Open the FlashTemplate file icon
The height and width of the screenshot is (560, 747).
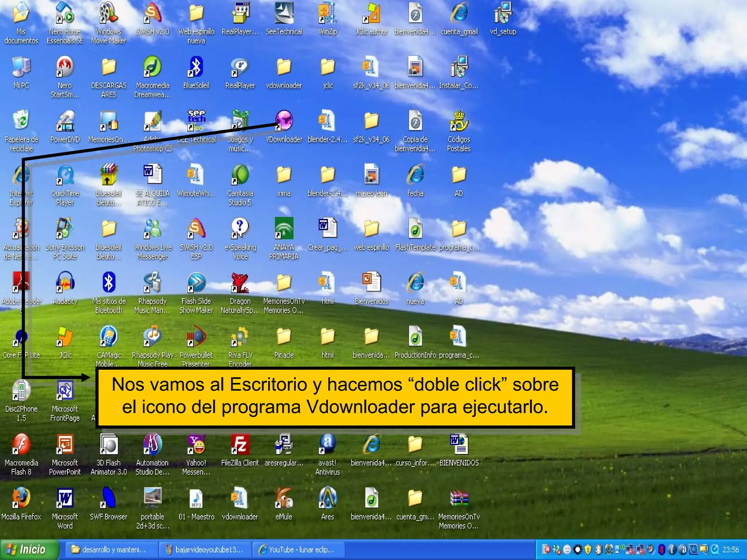point(415,228)
